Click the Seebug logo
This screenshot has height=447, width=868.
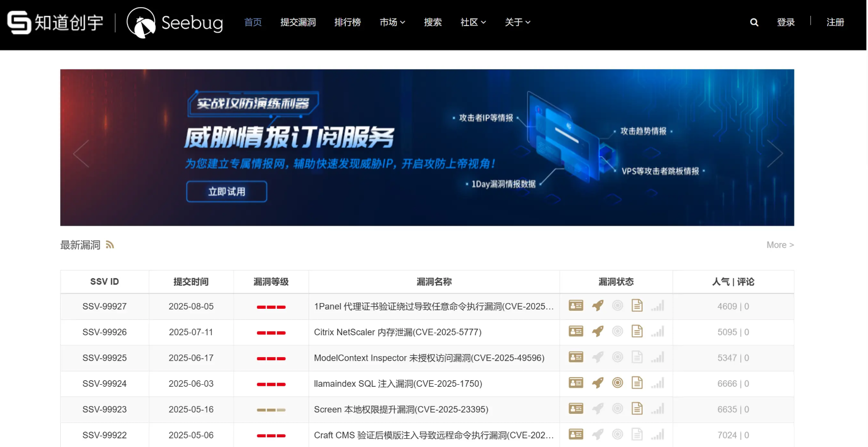point(175,23)
